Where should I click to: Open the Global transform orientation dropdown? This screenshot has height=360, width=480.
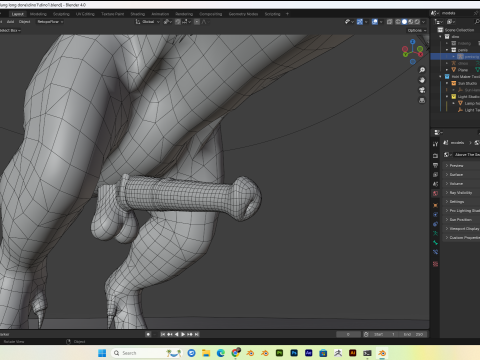pyautogui.click(x=148, y=22)
